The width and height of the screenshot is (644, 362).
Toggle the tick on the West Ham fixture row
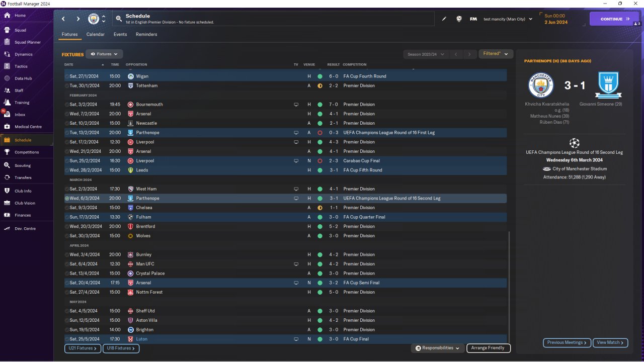pos(67,189)
